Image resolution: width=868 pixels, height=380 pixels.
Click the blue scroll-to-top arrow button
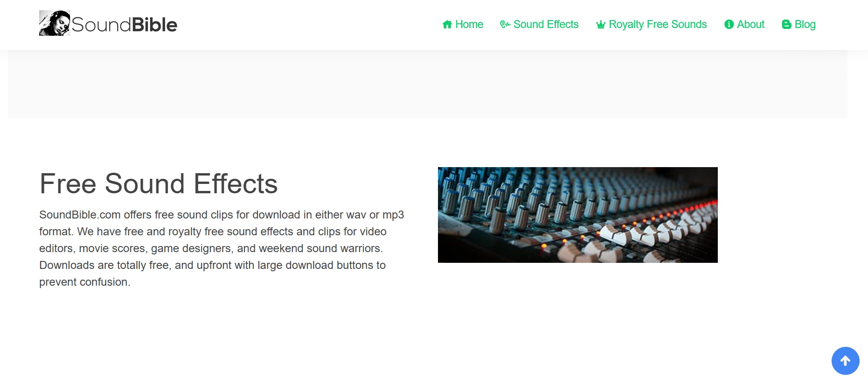pyautogui.click(x=845, y=360)
